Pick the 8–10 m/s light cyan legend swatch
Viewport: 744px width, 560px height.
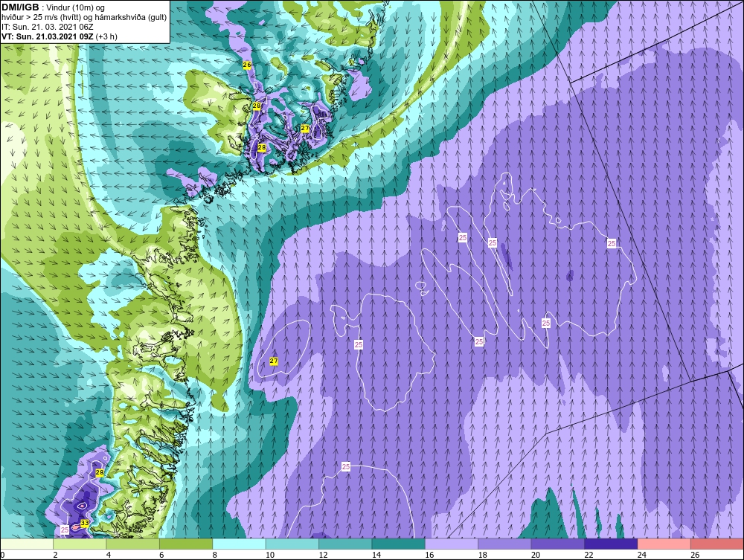tap(239, 544)
